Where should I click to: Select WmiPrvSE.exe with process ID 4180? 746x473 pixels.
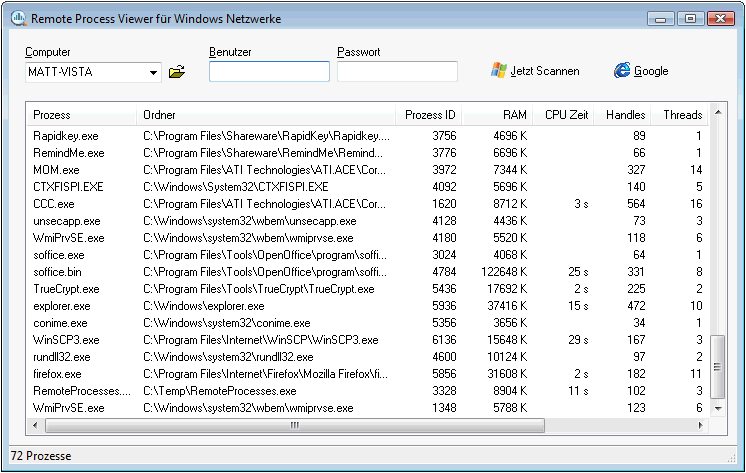point(368,238)
